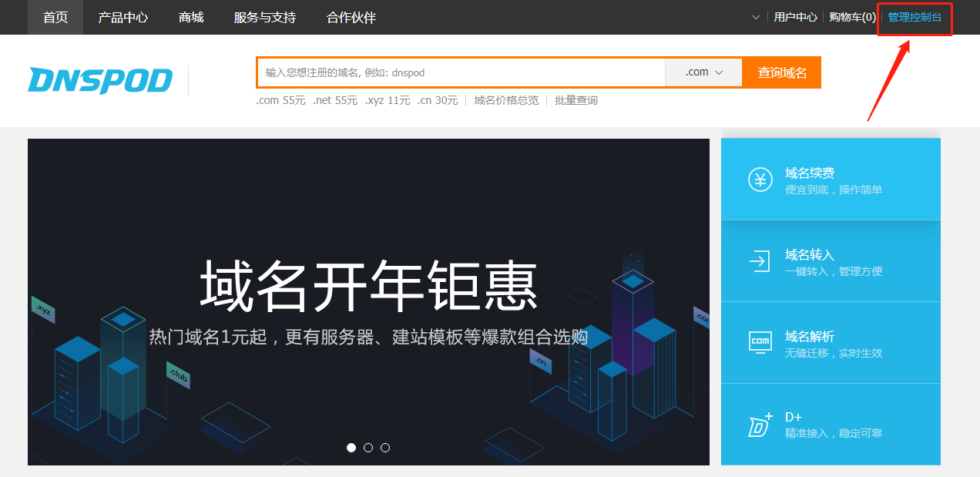Click the 批量查询 bulk query link

point(576,100)
